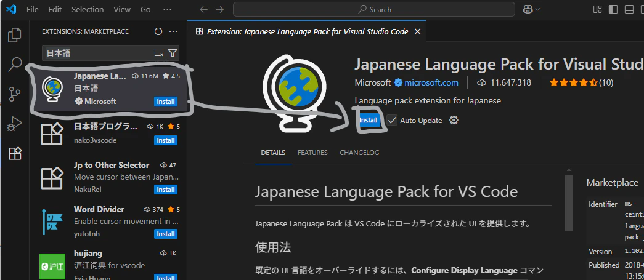Click the Microsoft publisher name

(372, 83)
